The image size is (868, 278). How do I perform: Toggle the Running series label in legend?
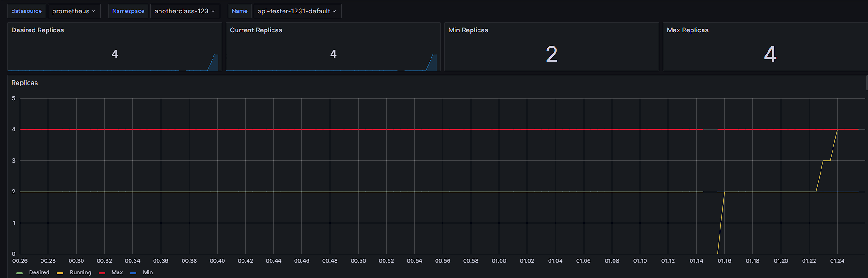(x=80, y=272)
